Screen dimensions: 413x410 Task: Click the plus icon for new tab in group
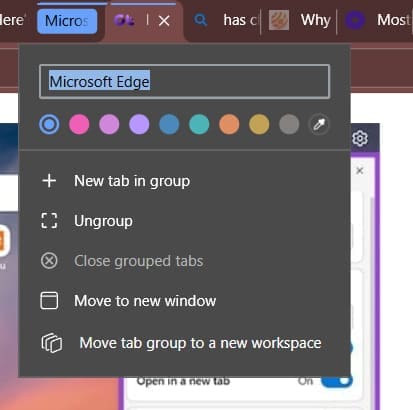click(x=49, y=181)
